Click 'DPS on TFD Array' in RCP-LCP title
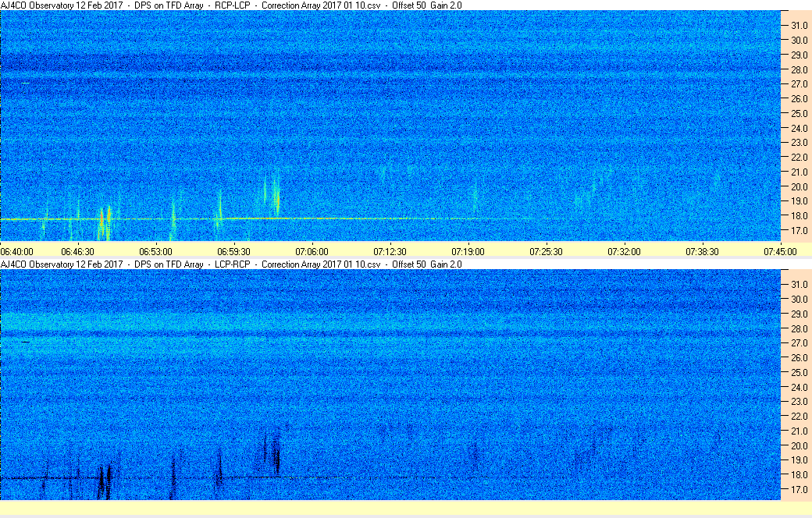This screenshot has width=812, height=518. point(169,5)
